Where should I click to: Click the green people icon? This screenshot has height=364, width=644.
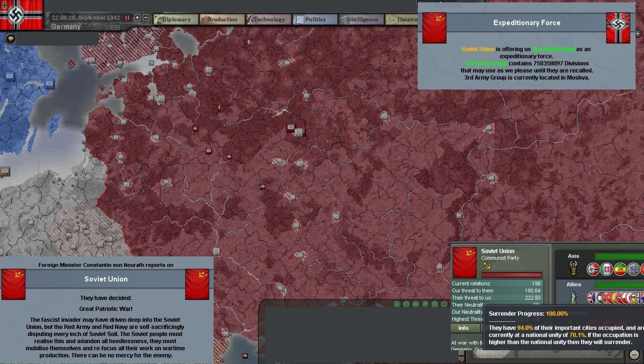[x=416, y=304]
